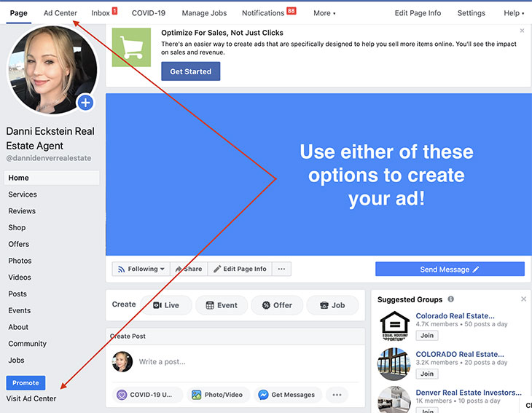
Task: Create a Live video
Action: (x=166, y=305)
